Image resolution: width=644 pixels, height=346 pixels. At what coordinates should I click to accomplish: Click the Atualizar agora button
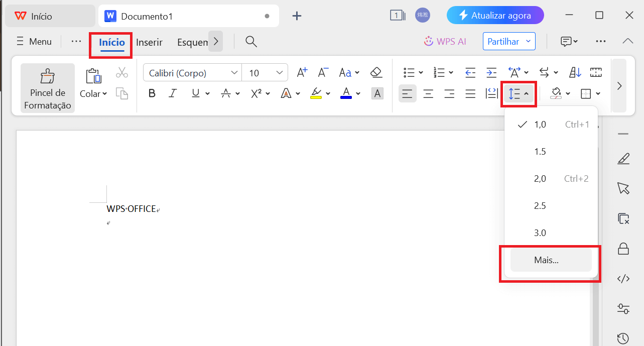pos(495,15)
